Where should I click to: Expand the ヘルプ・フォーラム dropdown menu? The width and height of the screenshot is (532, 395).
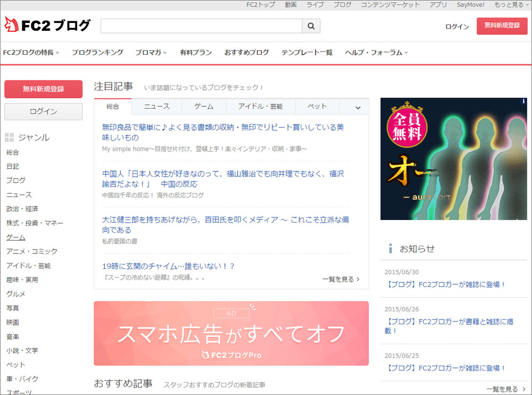point(376,53)
